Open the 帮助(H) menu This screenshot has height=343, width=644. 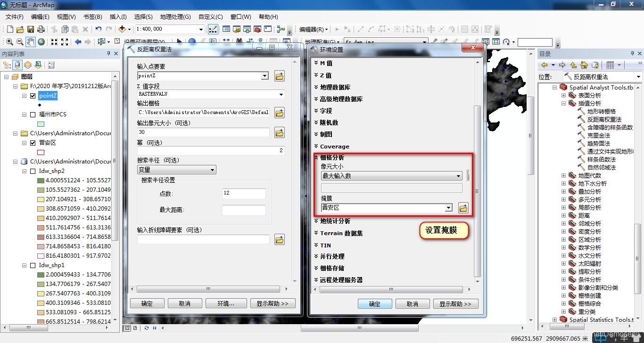pos(268,17)
